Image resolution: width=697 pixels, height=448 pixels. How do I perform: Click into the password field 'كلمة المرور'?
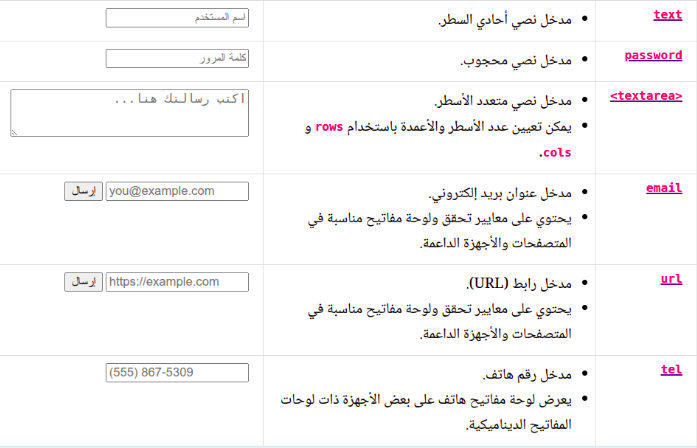pos(177,59)
